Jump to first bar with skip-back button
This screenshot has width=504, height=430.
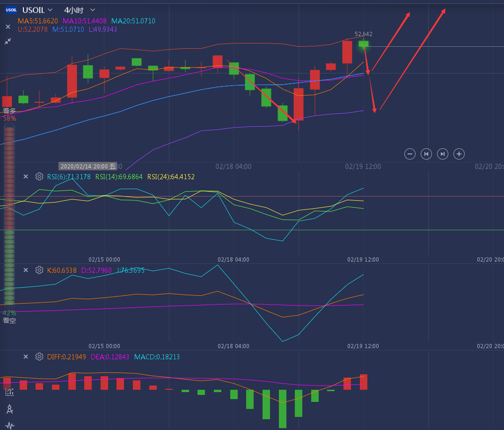coord(426,154)
